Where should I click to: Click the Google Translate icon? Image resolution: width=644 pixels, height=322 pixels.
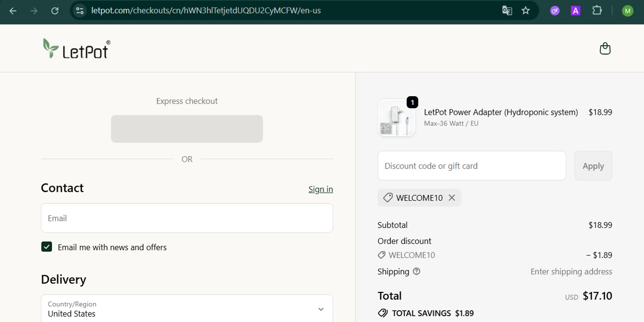(507, 11)
